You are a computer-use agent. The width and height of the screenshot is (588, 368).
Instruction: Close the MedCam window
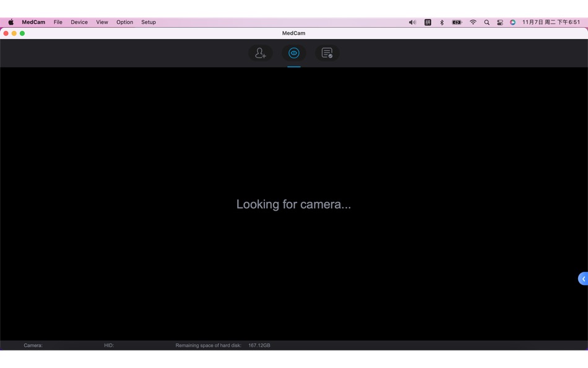click(x=6, y=33)
